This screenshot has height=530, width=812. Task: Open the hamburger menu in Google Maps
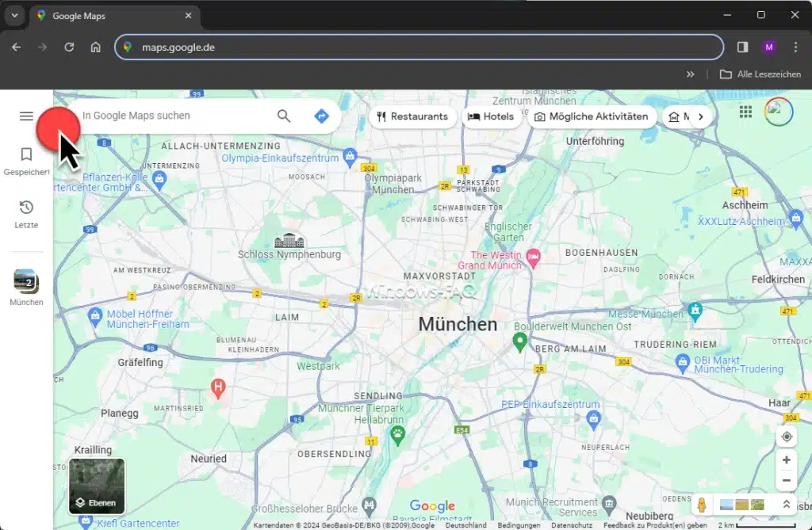point(26,116)
